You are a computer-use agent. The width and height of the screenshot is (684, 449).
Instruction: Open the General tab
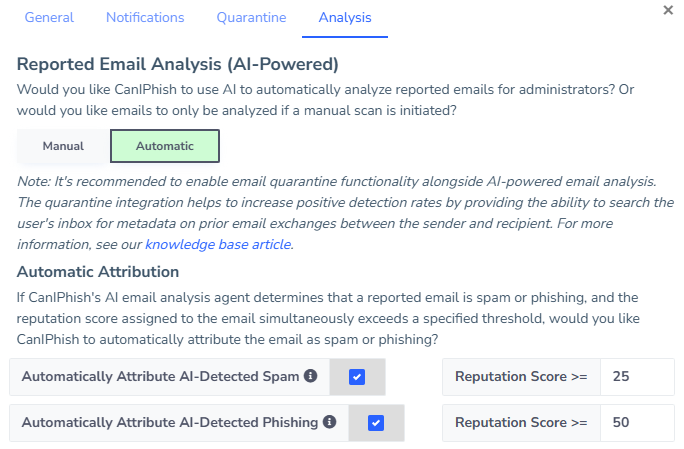pyautogui.click(x=49, y=18)
